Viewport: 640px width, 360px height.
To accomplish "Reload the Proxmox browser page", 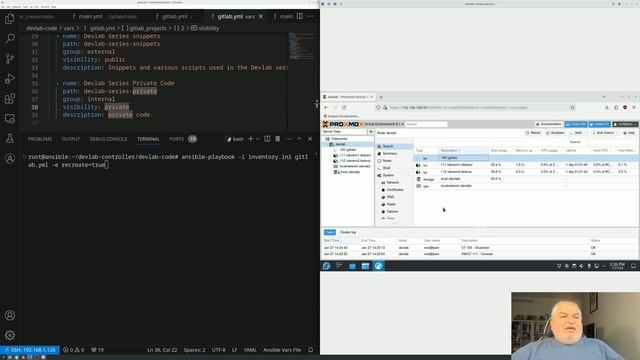I will 344,108.
